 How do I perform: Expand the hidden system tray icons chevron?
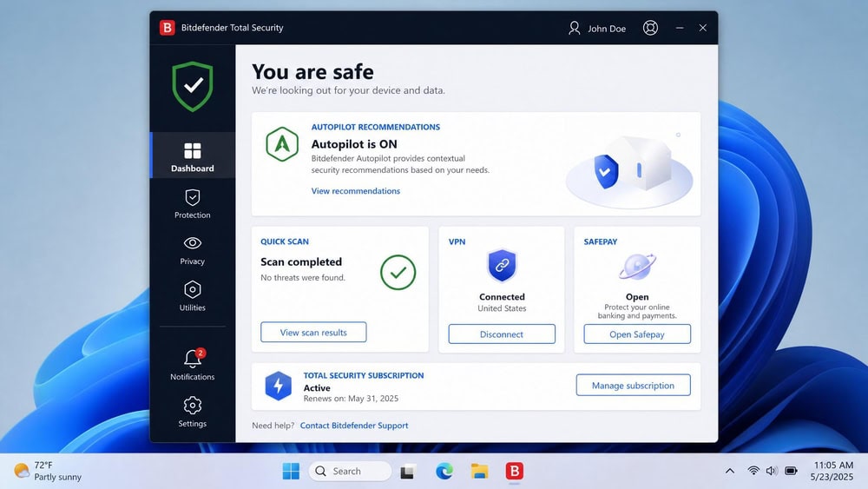(x=730, y=472)
